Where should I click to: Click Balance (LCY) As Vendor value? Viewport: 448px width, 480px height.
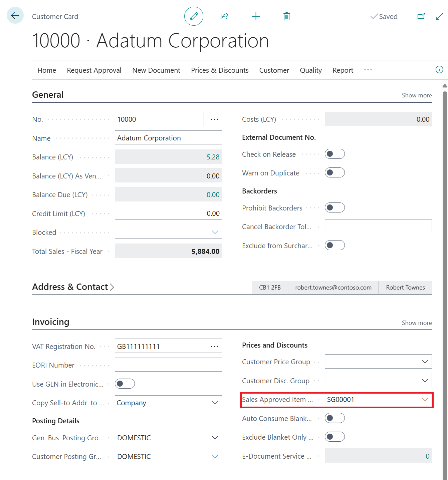click(168, 175)
